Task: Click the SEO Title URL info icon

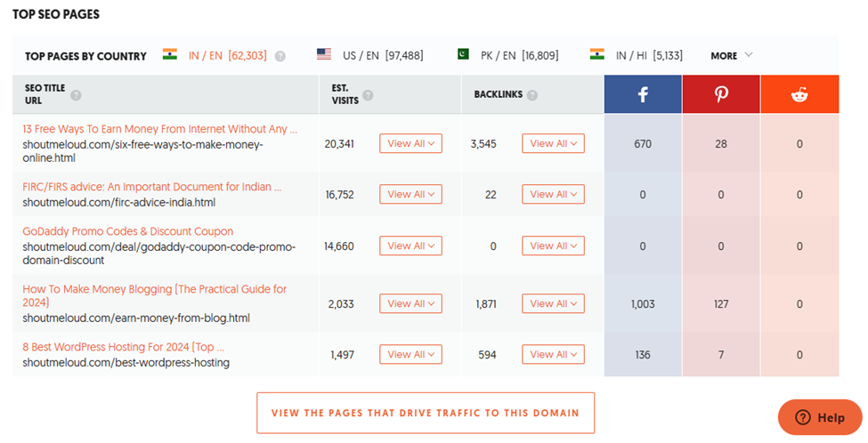Action: (76, 95)
